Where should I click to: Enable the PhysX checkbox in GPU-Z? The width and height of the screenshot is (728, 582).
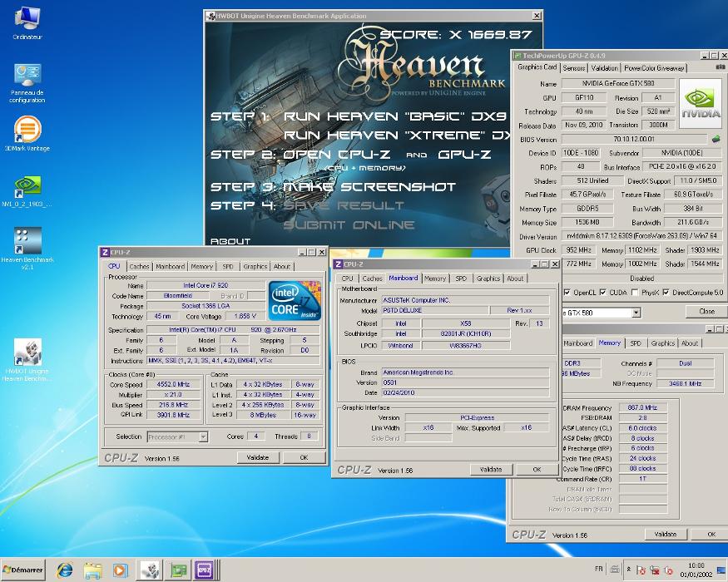(x=635, y=293)
